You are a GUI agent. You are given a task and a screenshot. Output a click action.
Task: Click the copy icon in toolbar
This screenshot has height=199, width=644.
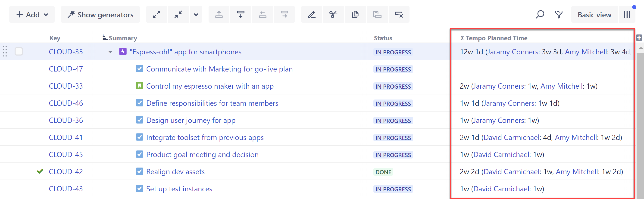(355, 15)
